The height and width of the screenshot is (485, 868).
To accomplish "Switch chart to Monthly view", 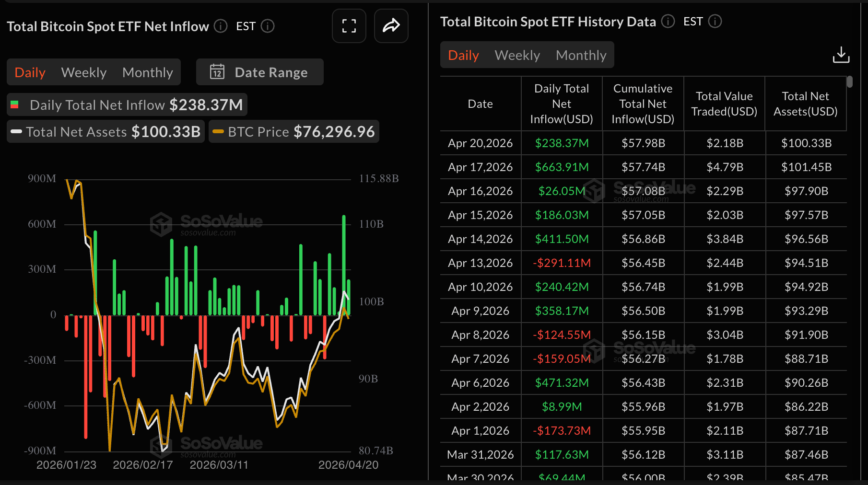I will click(147, 72).
